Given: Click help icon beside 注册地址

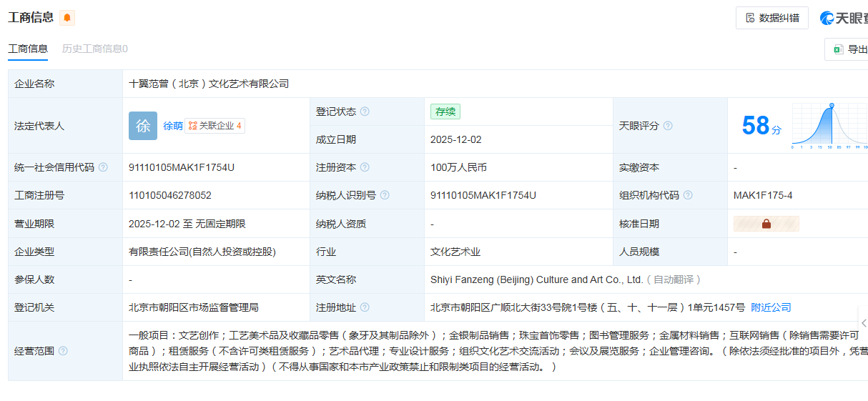Looking at the screenshot, I should [365, 307].
